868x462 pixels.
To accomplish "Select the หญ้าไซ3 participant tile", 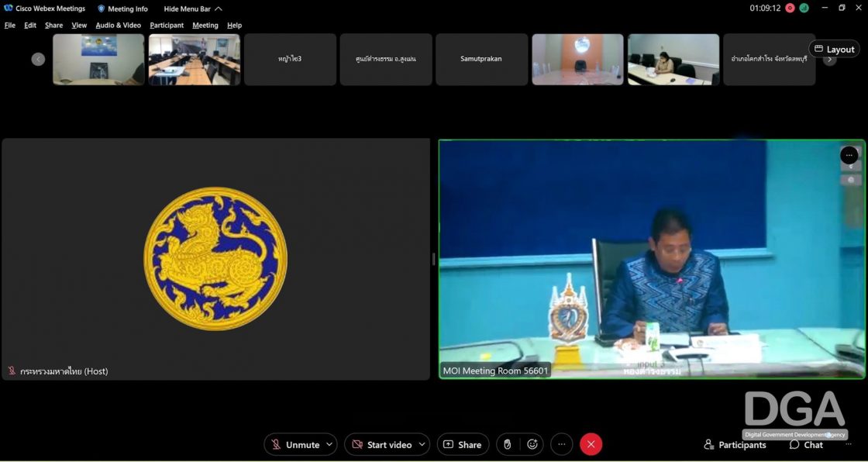I will [290, 59].
